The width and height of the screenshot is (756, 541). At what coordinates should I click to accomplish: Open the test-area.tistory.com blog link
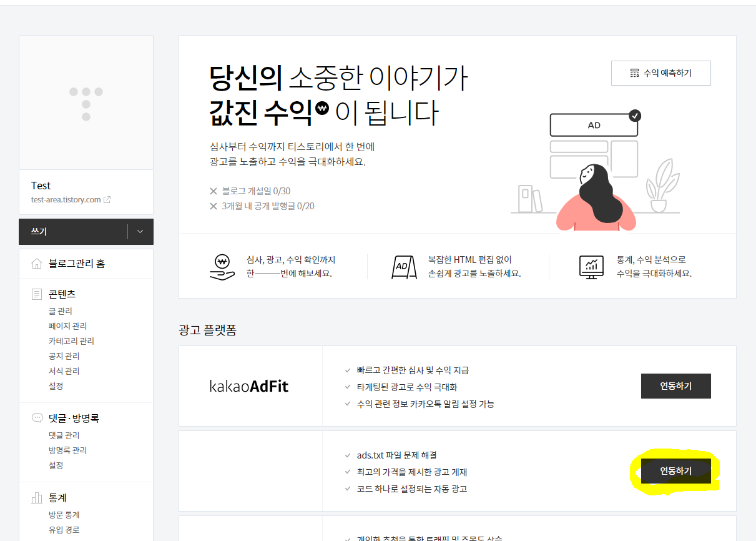(x=66, y=200)
